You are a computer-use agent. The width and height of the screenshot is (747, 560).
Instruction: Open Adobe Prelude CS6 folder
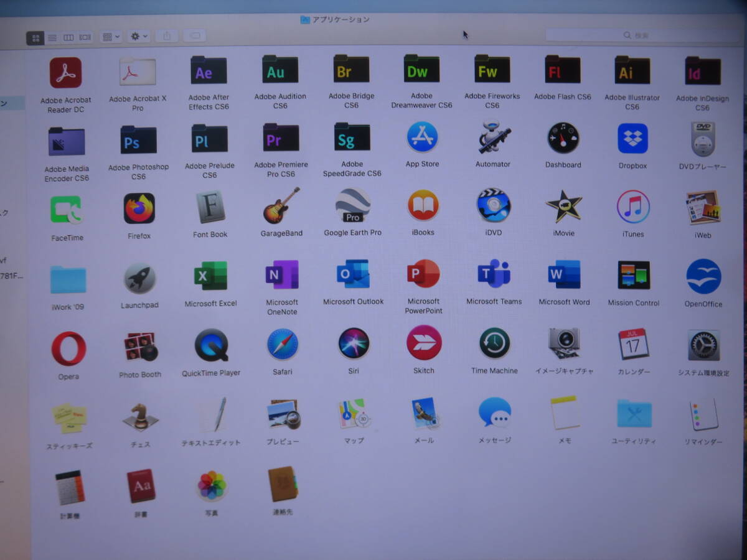[x=209, y=139]
